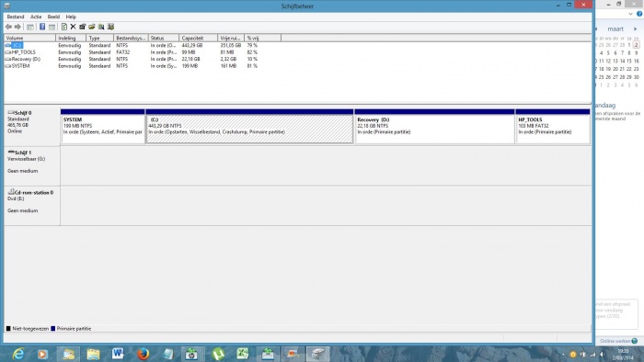
Task: Click the Forward arrow in the toolbar
Action: click(x=17, y=27)
